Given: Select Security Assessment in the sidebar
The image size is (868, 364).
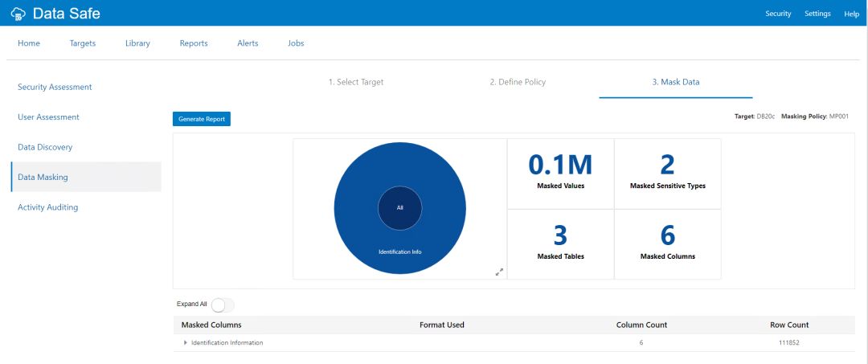Looking at the screenshot, I should (55, 87).
